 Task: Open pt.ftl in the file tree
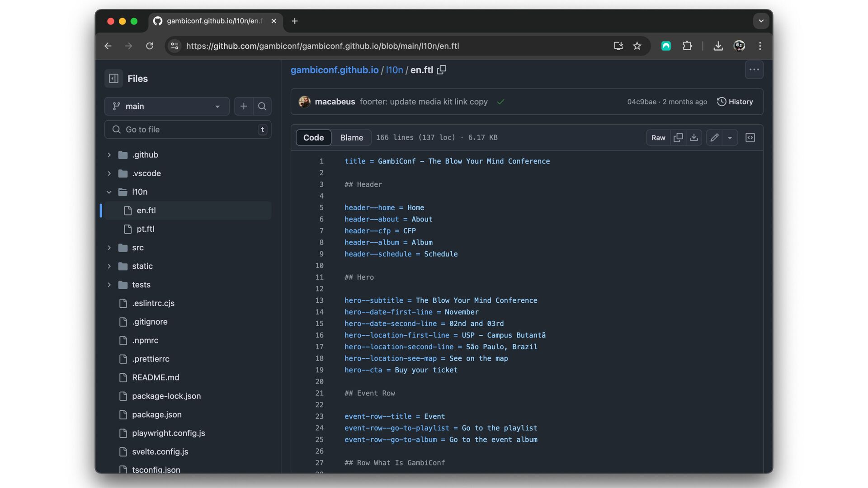coord(146,229)
